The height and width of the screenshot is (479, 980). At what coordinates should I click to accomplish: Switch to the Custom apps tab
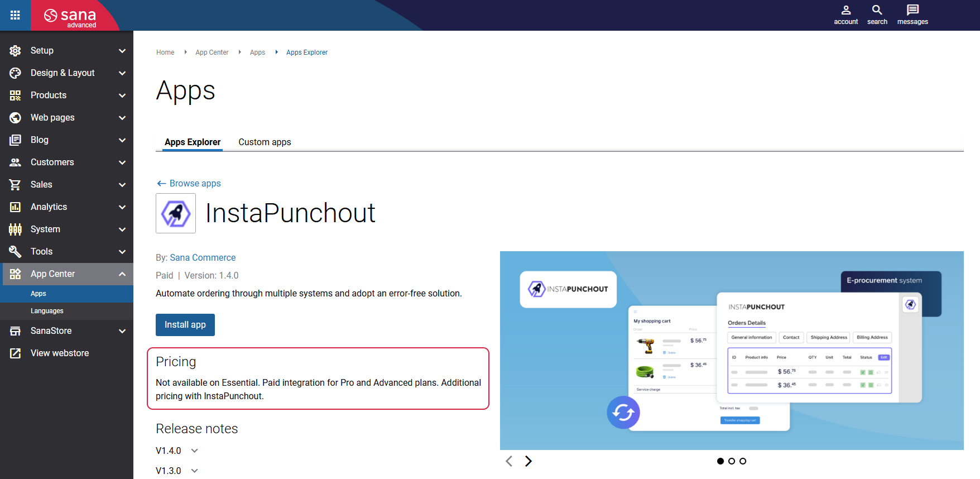coord(265,142)
